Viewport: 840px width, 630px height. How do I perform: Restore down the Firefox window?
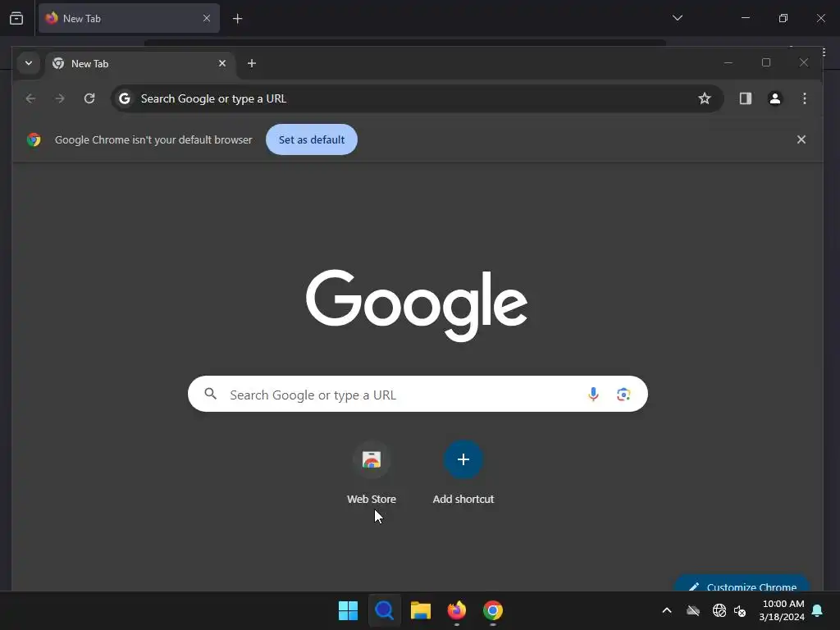(783, 18)
